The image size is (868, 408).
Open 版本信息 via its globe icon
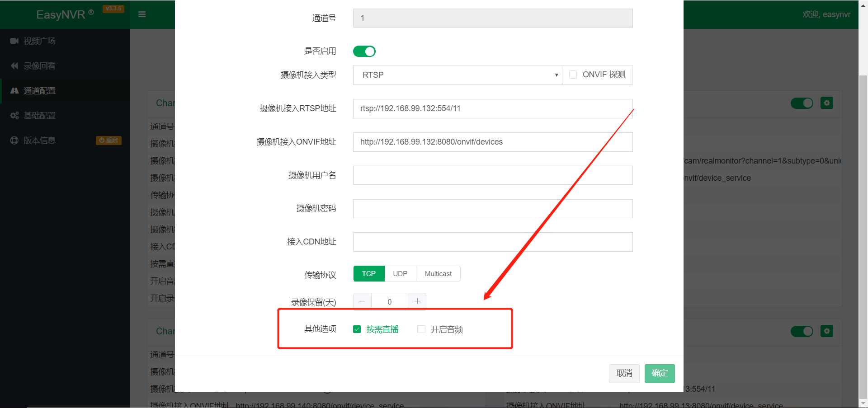pyautogui.click(x=14, y=140)
